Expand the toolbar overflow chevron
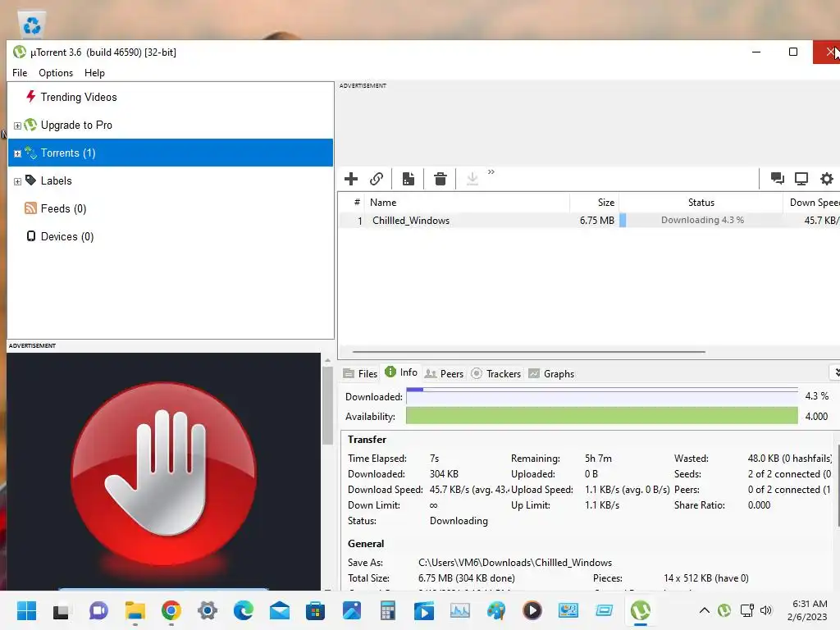 click(491, 172)
